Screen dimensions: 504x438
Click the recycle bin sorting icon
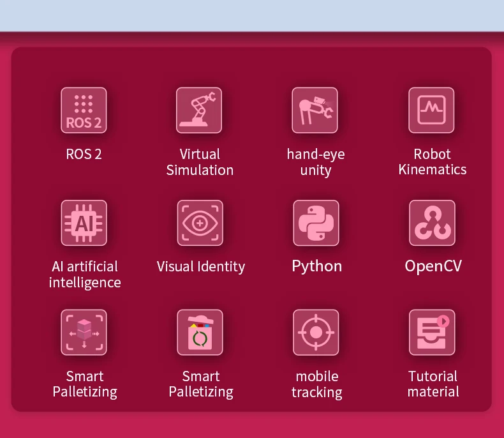pos(200,333)
